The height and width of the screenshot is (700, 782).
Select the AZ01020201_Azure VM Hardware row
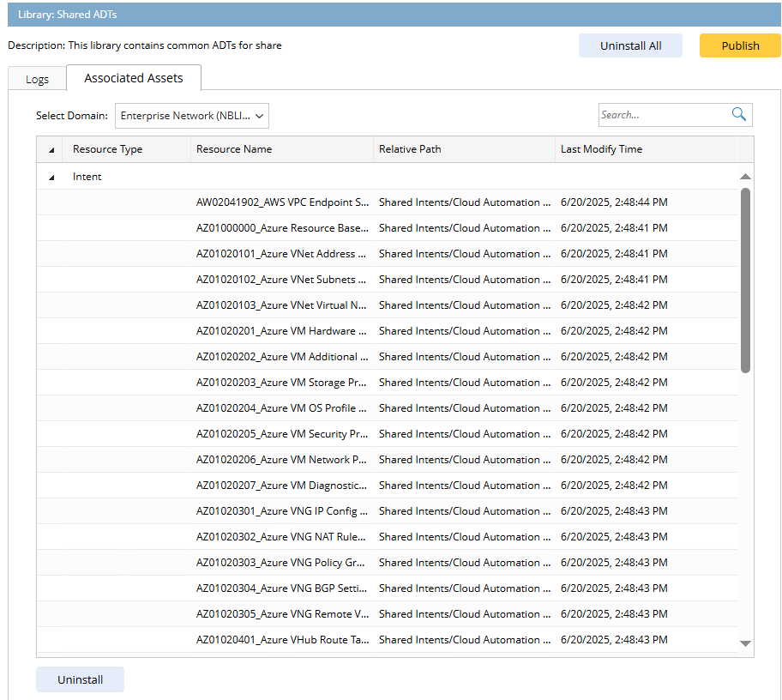(282, 331)
